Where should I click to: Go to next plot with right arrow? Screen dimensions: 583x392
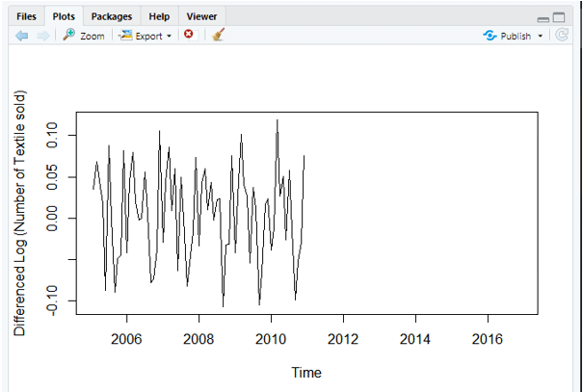43,36
